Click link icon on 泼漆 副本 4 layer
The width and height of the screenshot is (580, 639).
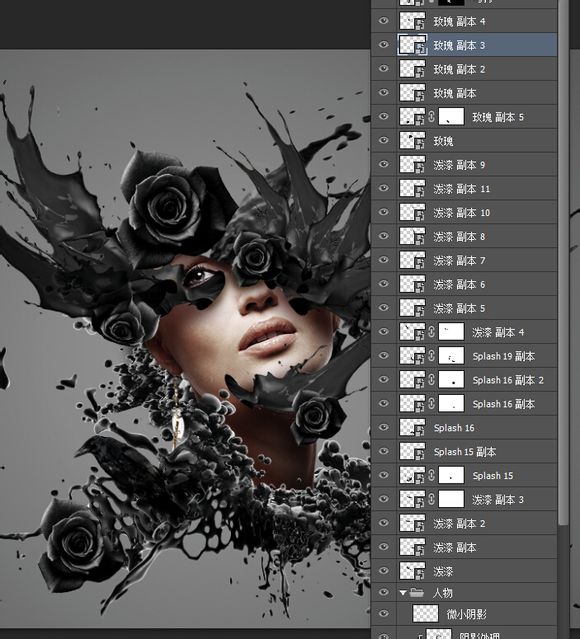431,332
